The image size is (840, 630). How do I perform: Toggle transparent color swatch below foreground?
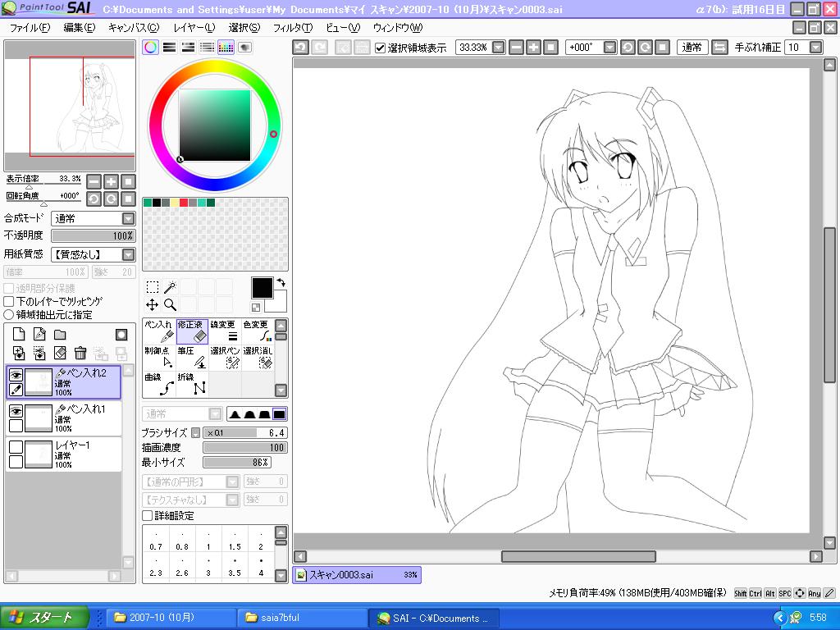[256, 307]
